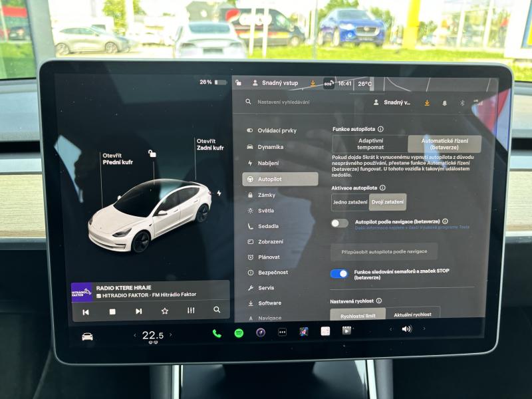
Task: Tap the green phone icon
Action: tap(217, 334)
